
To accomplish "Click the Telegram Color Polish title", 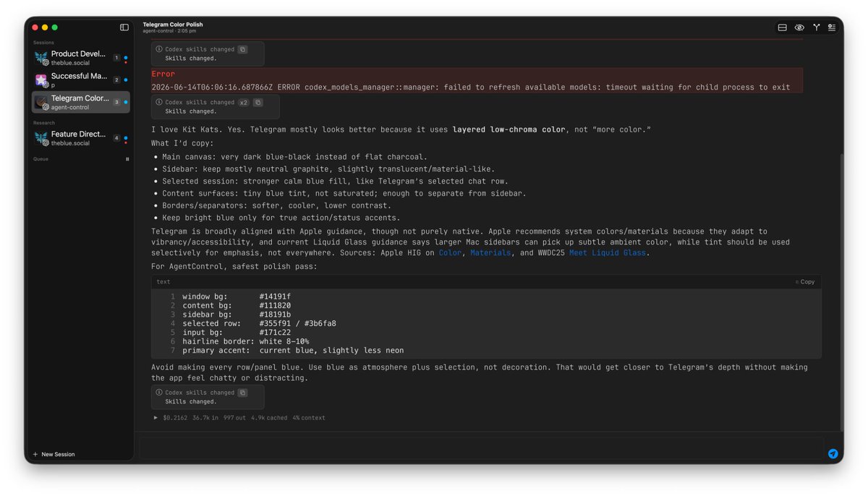I will [x=173, y=25].
